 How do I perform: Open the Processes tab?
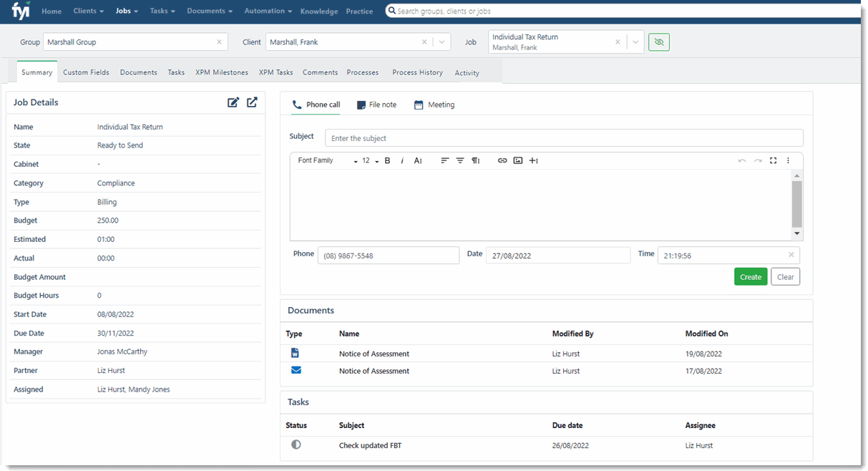(363, 72)
